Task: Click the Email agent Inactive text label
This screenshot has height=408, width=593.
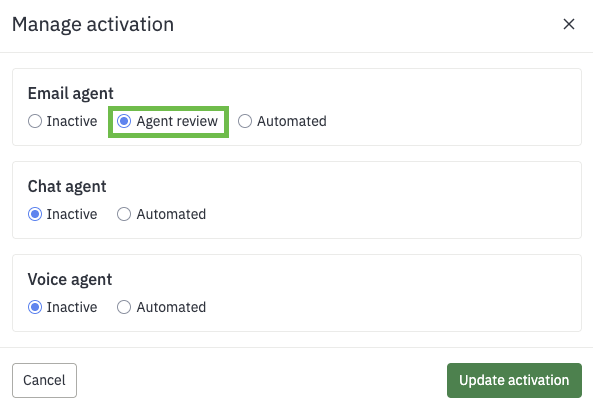Action: click(72, 121)
